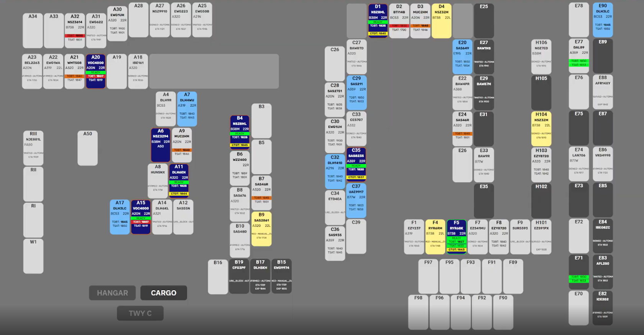Screen dimensions: 644x335
Task: Select stand A11 flight DLH6EN
Action: click(179, 181)
